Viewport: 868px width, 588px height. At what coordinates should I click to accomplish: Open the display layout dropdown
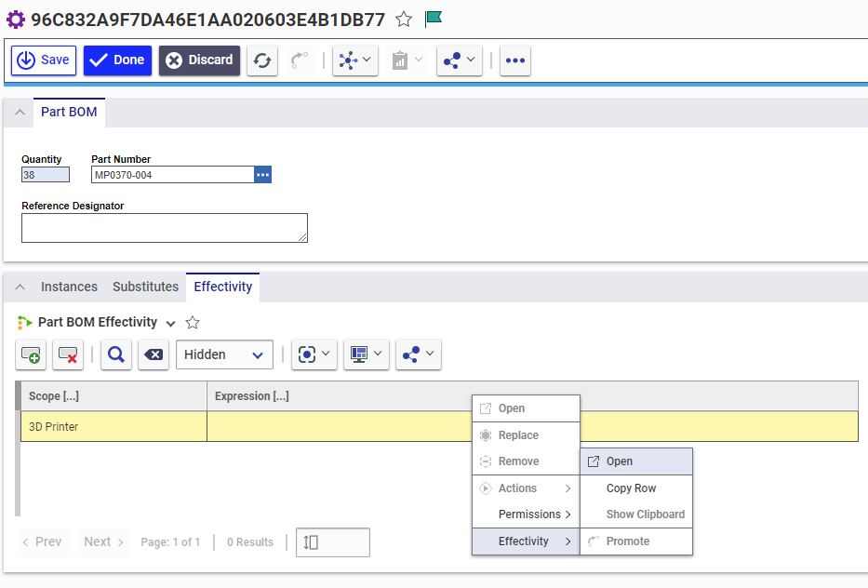(x=367, y=354)
